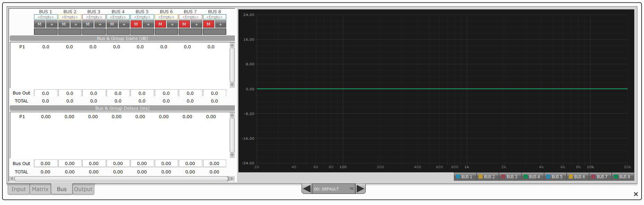
Task: Go to the previous preset with left arrow
Action: 306,189
